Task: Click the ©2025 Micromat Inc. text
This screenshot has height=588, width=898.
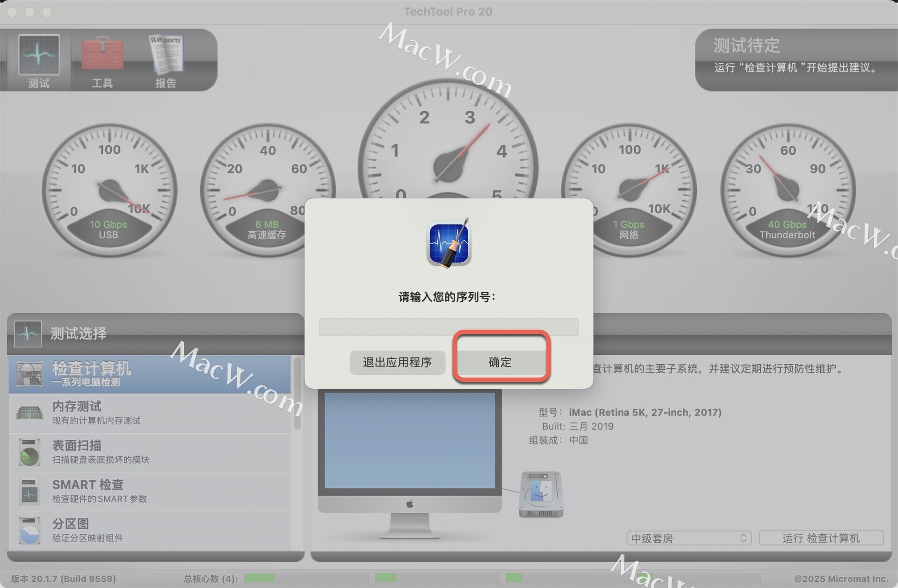Action: pos(841,579)
